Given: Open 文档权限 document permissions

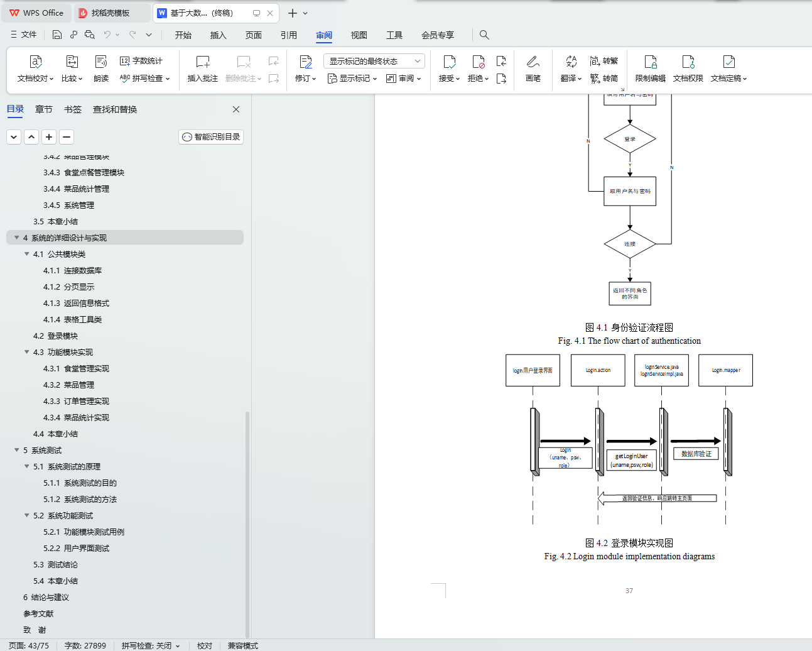Looking at the screenshot, I should coord(688,69).
